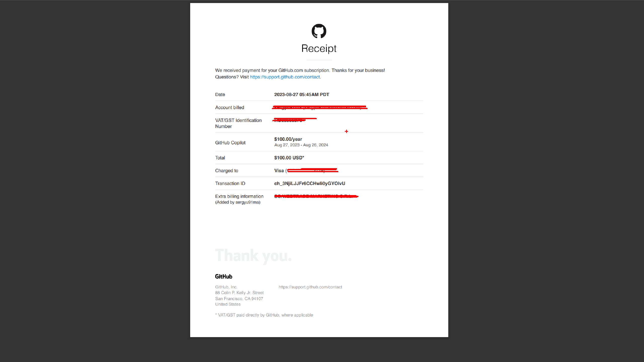Click the red plus annotation marker
644x362 pixels.
(x=346, y=131)
